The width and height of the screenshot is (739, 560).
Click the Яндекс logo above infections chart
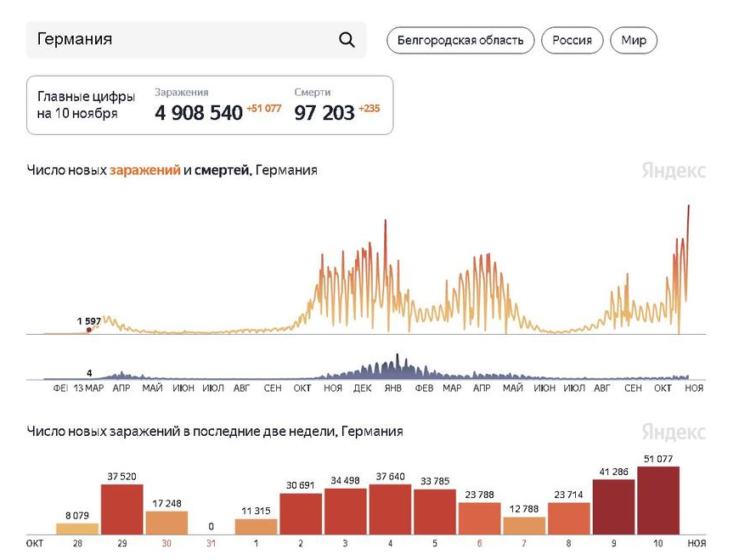click(x=674, y=170)
